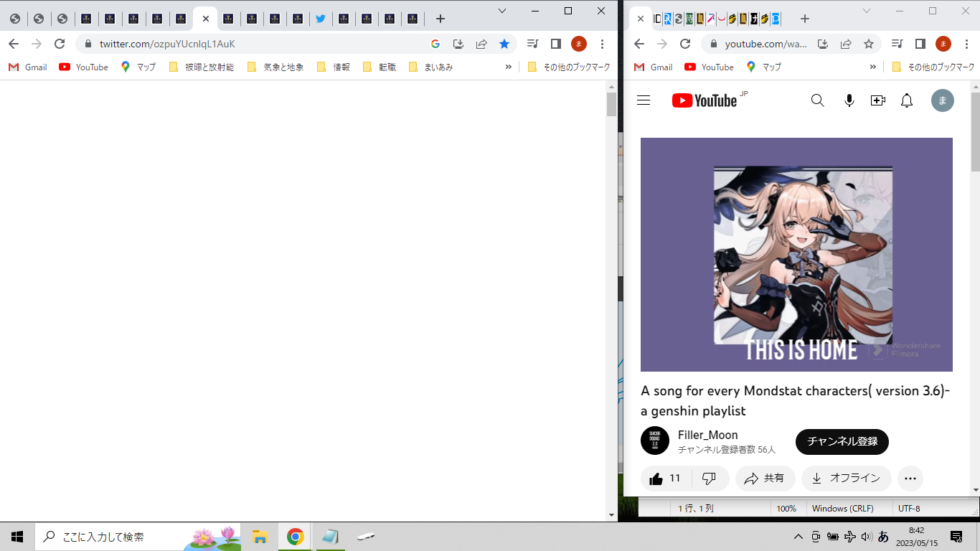Toggle side panel in the YouTube window
The height and width of the screenshot is (551, 980).
click(920, 44)
